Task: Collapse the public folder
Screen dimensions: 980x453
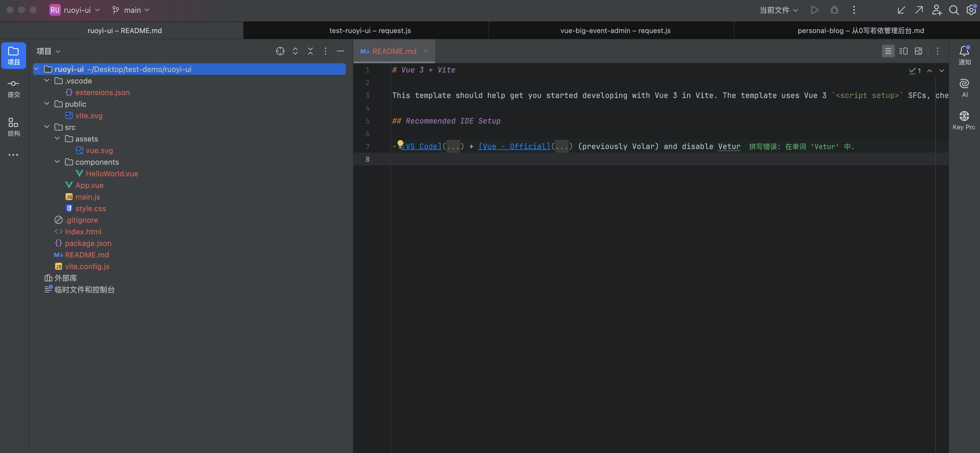Action: 47,104
